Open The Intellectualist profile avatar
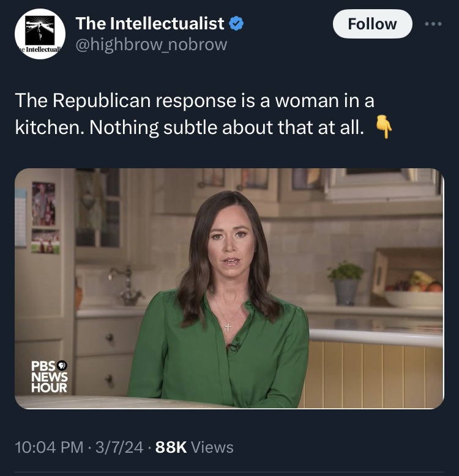The height and width of the screenshot is (476, 459). (x=40, y=34)
